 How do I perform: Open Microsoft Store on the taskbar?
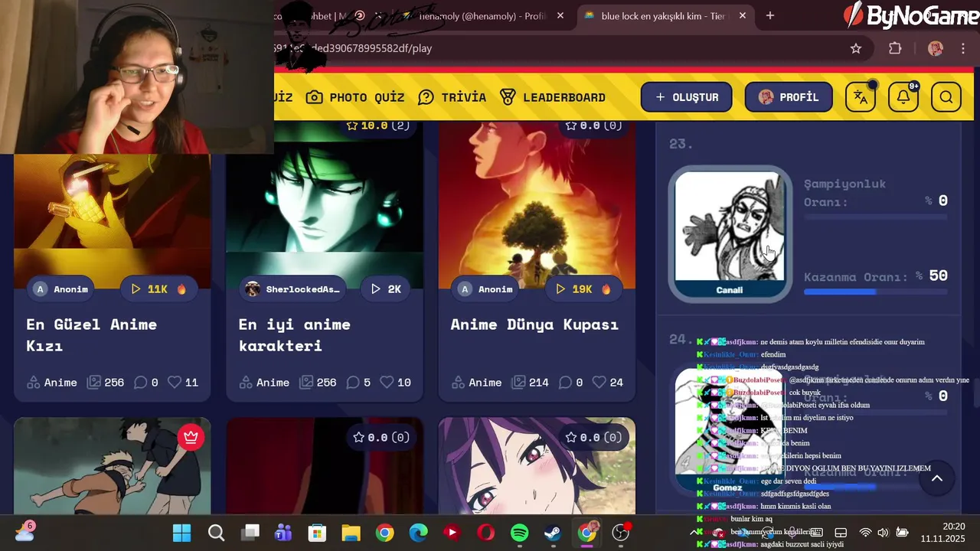[317, 533]
